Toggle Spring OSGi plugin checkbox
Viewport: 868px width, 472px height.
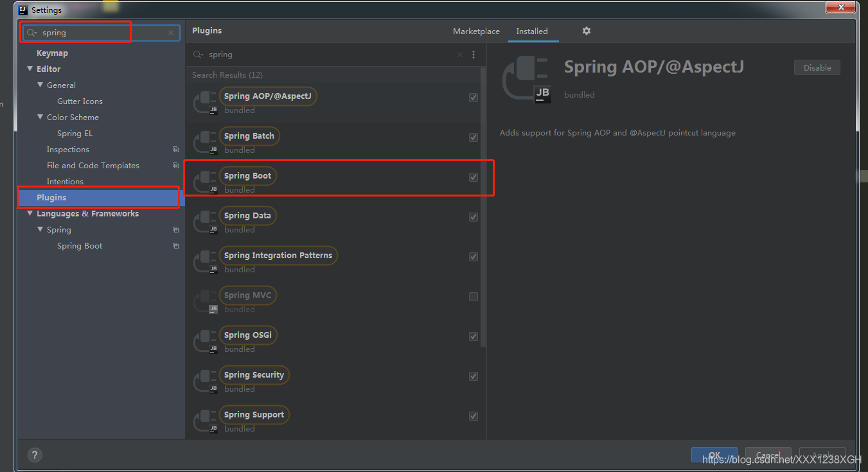point(474,337)
